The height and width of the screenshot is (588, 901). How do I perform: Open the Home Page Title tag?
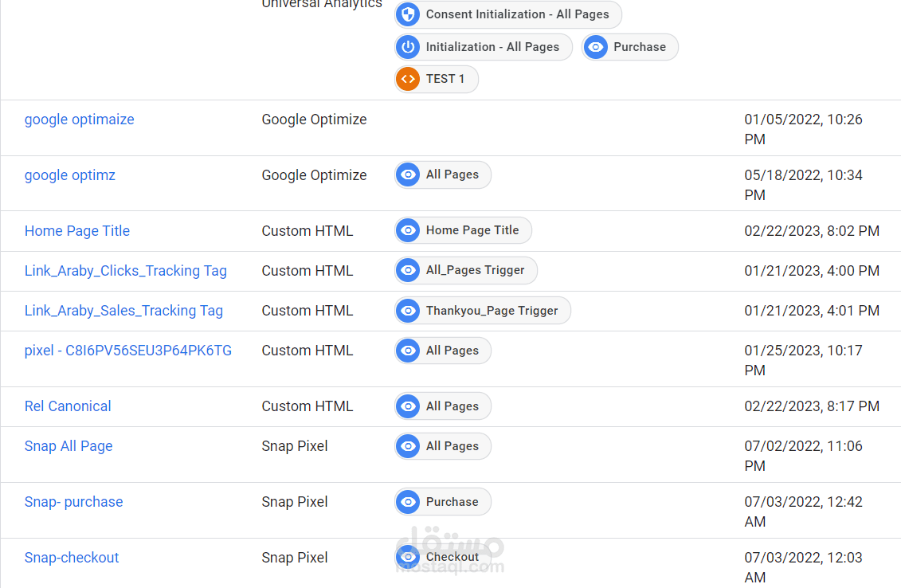[x=77, y=231]
